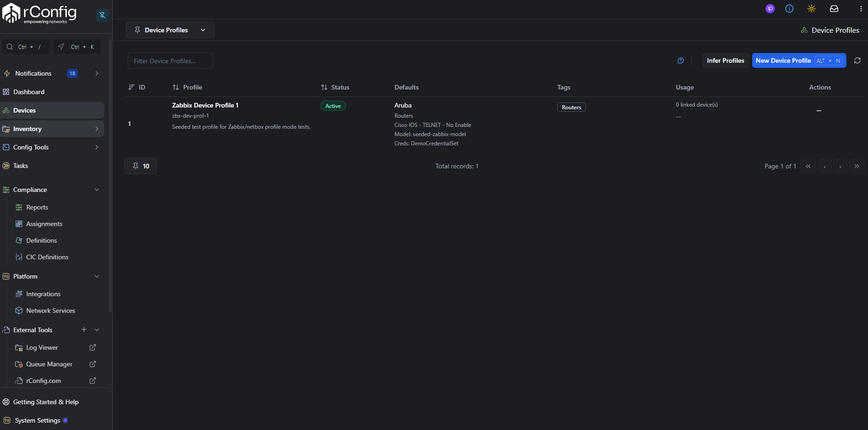Image resolution: width=868 pixels, height=430 pixels.
Task: Open Log Viewer link
Action: 42,347
